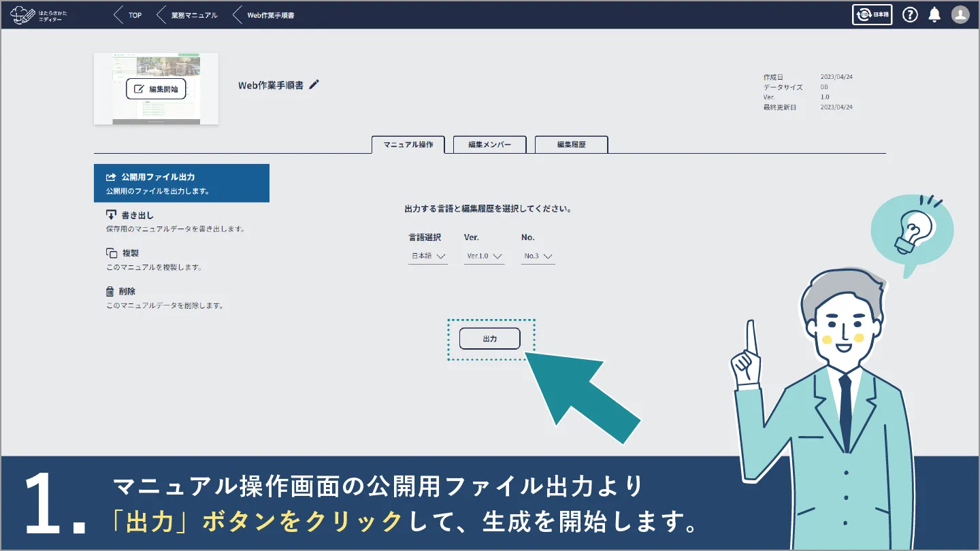Switch to the マニュアル操作 tab
The image size is (980, 551).
(x=408, y=145)
